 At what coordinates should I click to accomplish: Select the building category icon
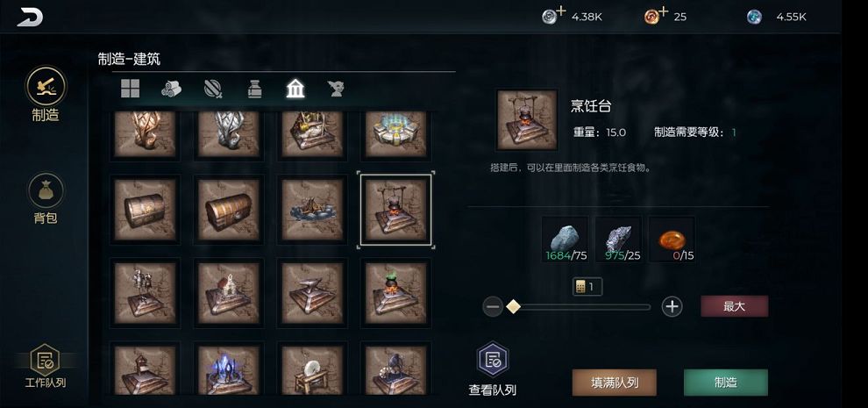click(295, 89)
